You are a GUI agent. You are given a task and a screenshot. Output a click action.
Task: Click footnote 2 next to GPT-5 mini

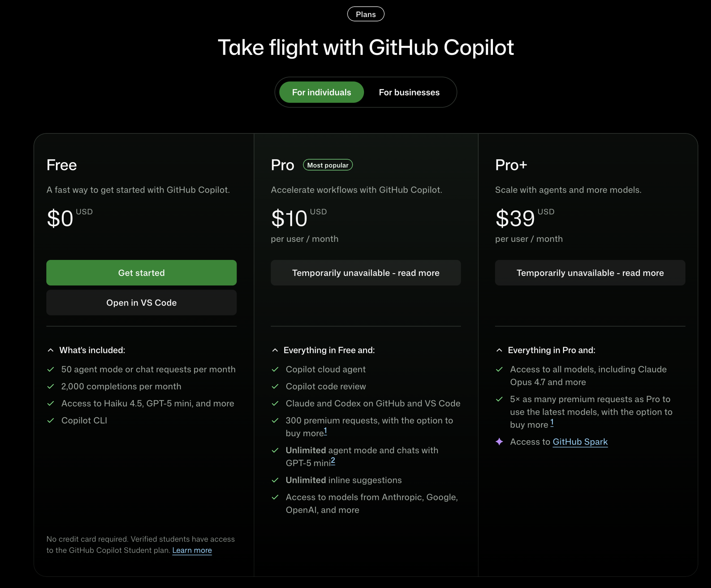click(333, 460)
